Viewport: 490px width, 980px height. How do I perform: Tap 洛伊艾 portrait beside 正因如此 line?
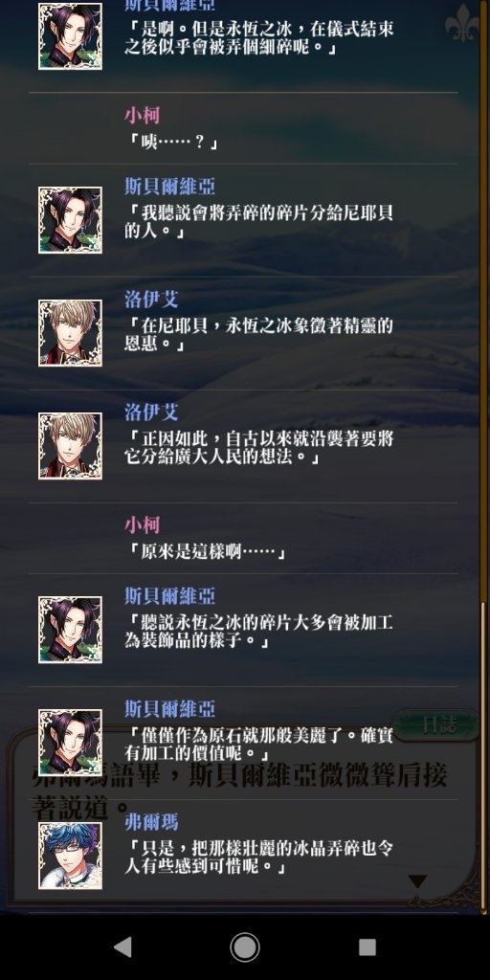[x=70, y=446]
